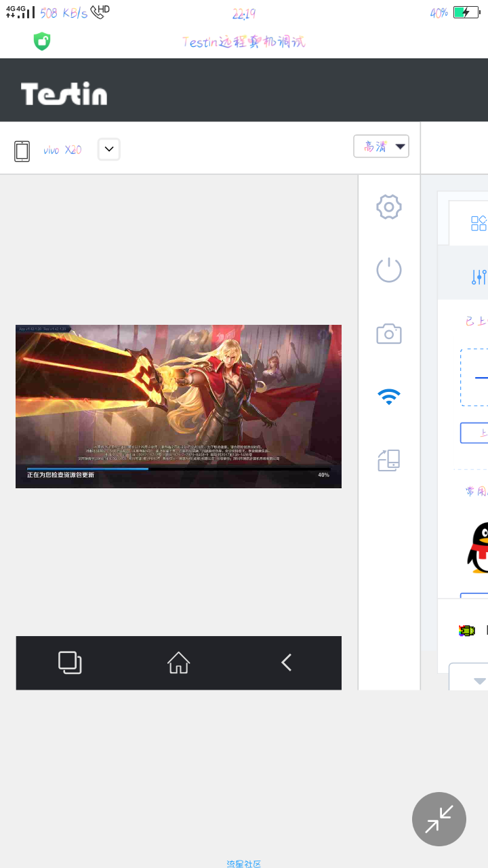
Task: Open the settings gear in the sidebar
Action: 389,207
